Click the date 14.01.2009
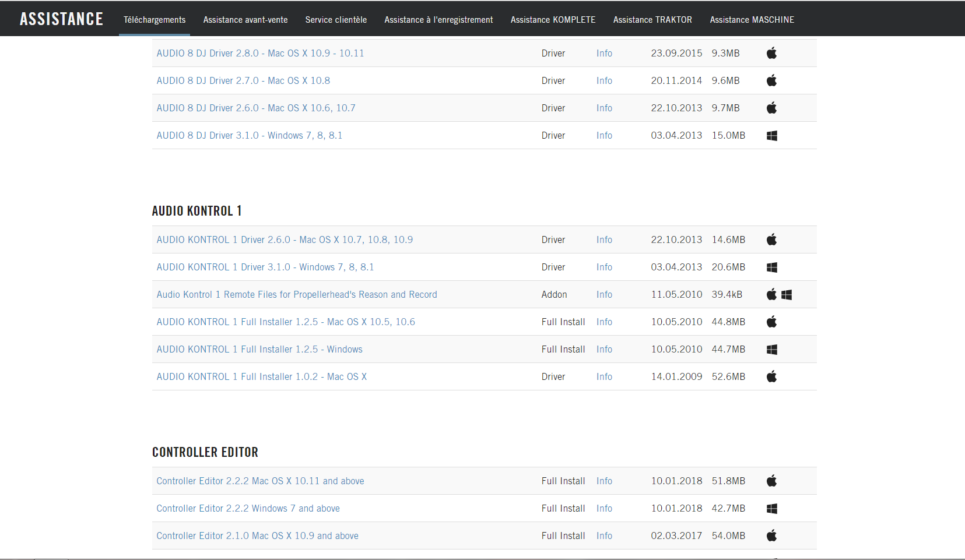This screenshot has width=965, height=560. (x=676, y=376)
